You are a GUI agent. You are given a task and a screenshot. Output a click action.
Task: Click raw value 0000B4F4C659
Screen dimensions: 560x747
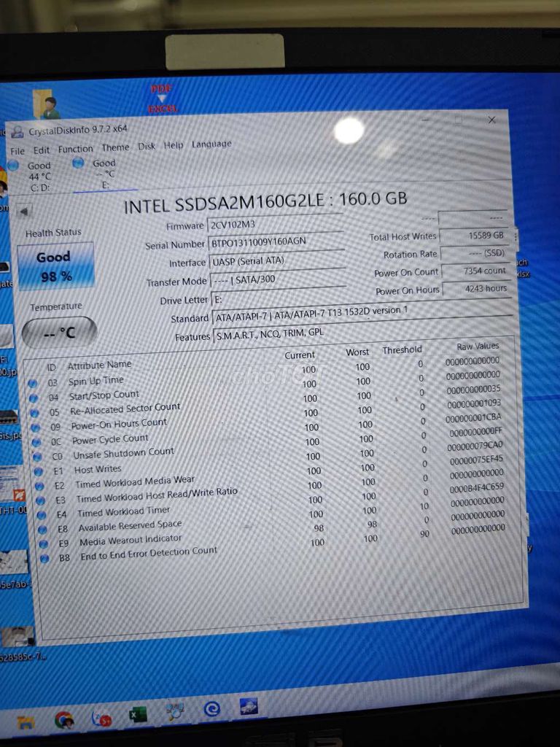pos(476,489)
